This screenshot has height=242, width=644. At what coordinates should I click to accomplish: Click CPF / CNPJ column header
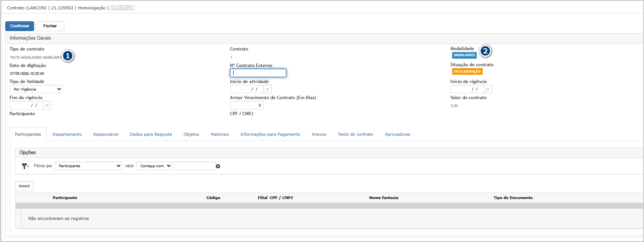281,198
